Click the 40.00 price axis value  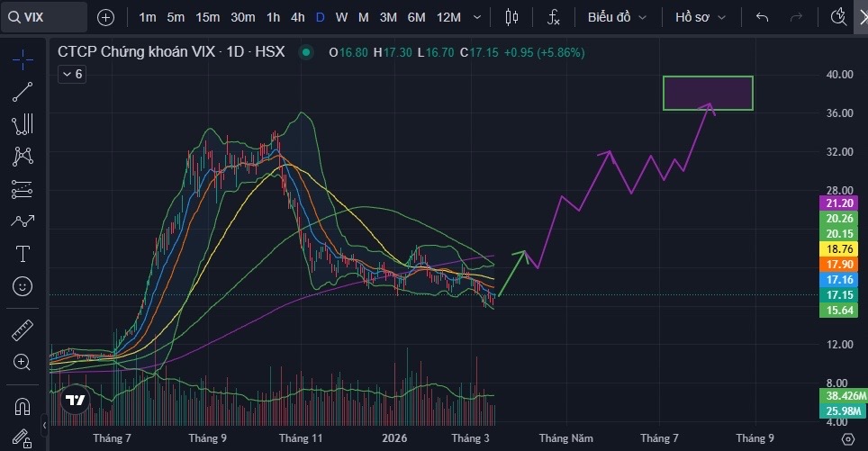pyautogui.click(x=839, y=74)
